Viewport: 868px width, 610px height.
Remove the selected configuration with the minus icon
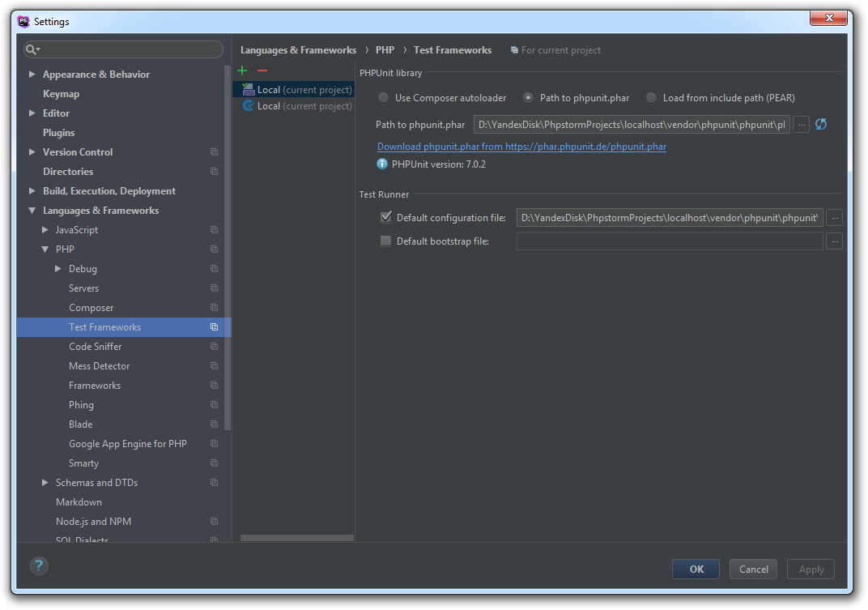pyautogui.click(x=262, y=70)
